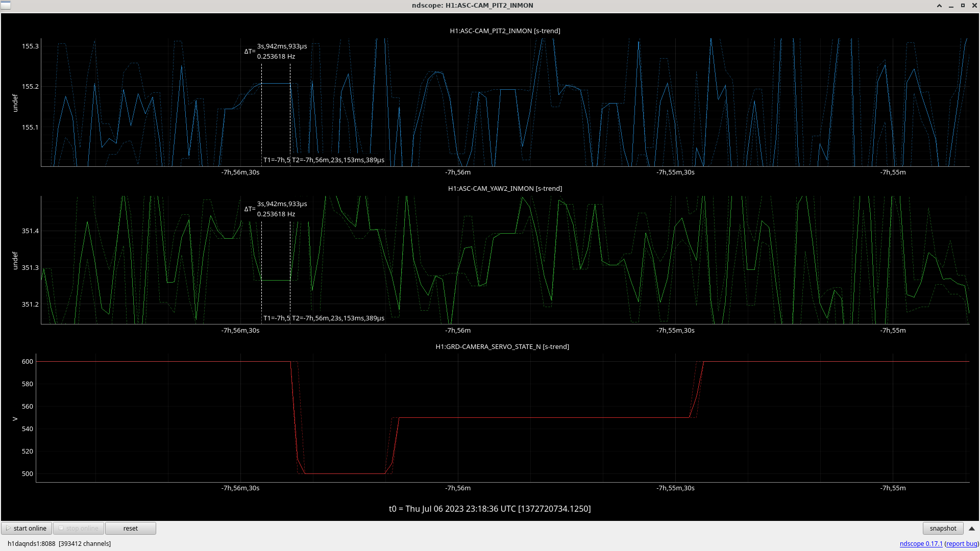Maximize the ndscope window
The width and height of the screenshot is (980, 551).
click(963, 6)
